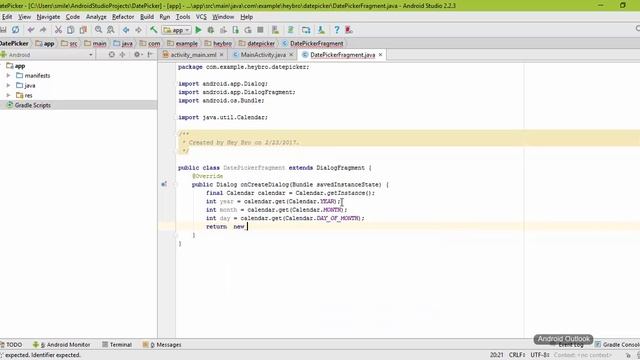Click Hide Project panel icon
The width and height of the screenshot is (640, 360).
(x=150, y=54)
